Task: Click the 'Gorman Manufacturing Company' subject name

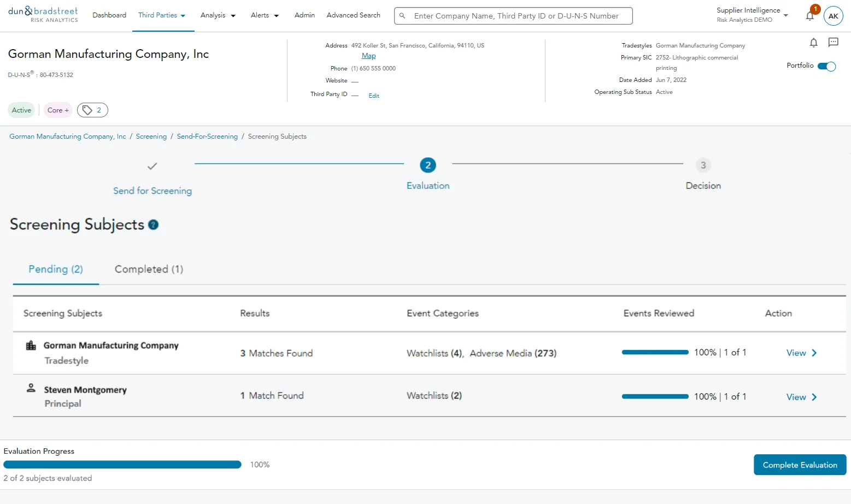Action: (111, 346)
